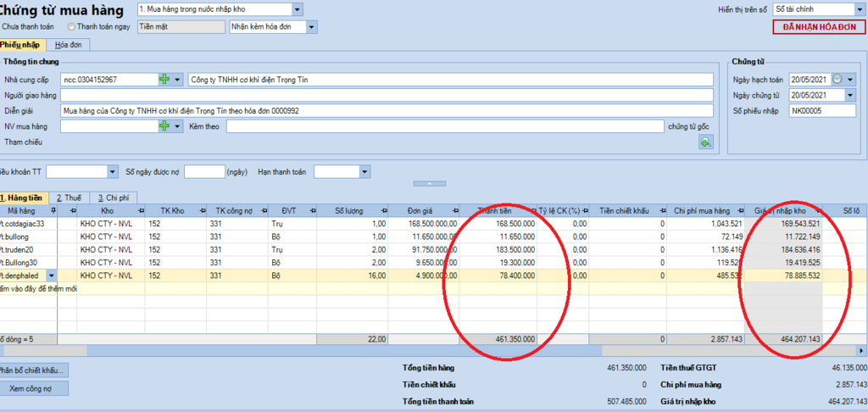868x412 pixels.
Task: Click the horizontal scrollbar right arrow
Action: click(x=861, y=351)
